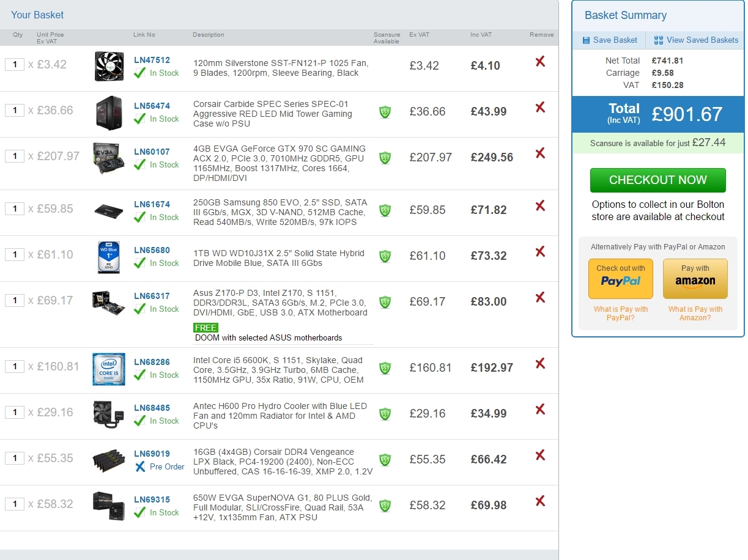Remove the Samsung 850 EVO SSD
Image resolution: width=748 pixels, height=560 pixels.
540,206
